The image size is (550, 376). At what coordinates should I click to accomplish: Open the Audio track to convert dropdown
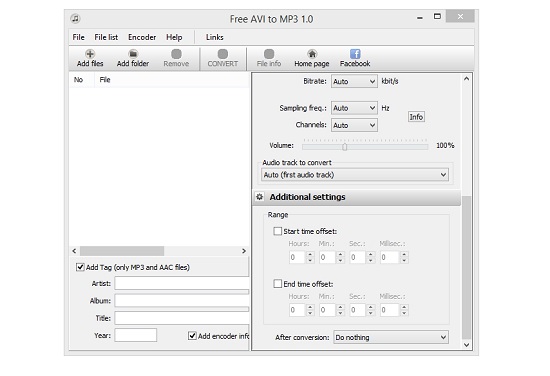[x=355, y=175]
